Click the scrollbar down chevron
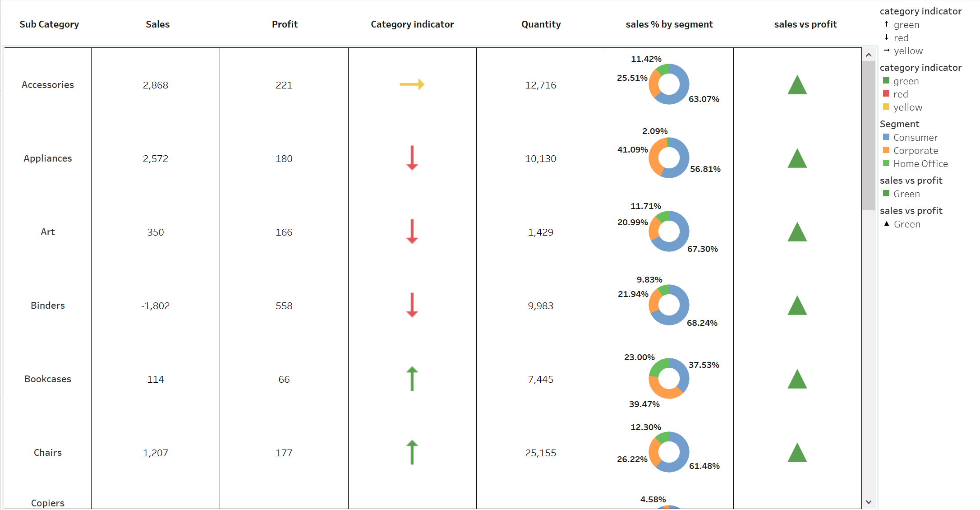Viewport: 980px width, 510px height. point(868,502)
